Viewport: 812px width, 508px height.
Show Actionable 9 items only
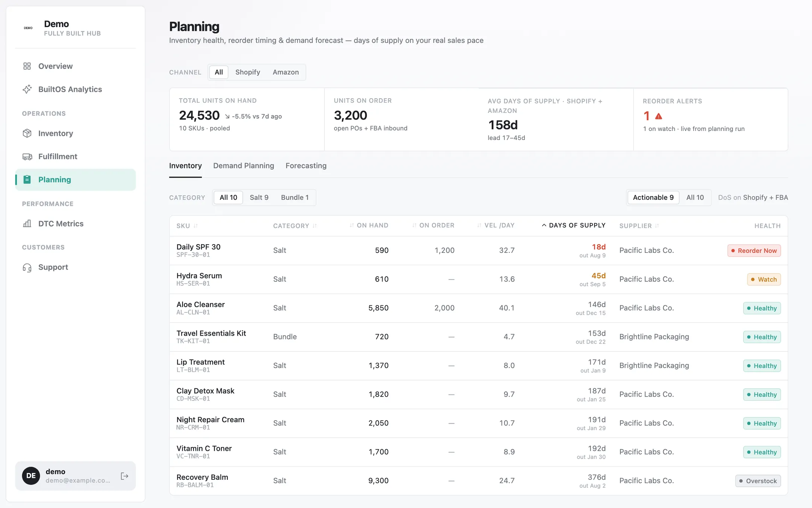(653, 198)
